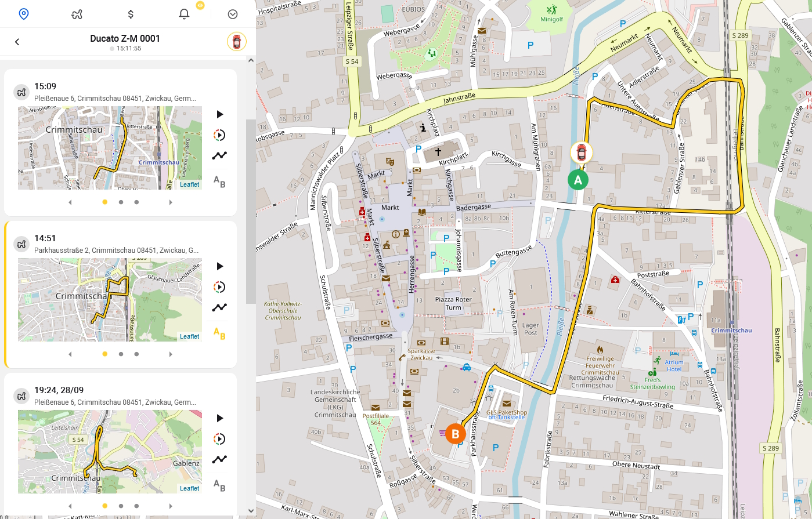The height and width of the screenshot is (519, 812).
Task: Open driving behavior icon for 15:09 trip
Action: click(x=219, y=135)
